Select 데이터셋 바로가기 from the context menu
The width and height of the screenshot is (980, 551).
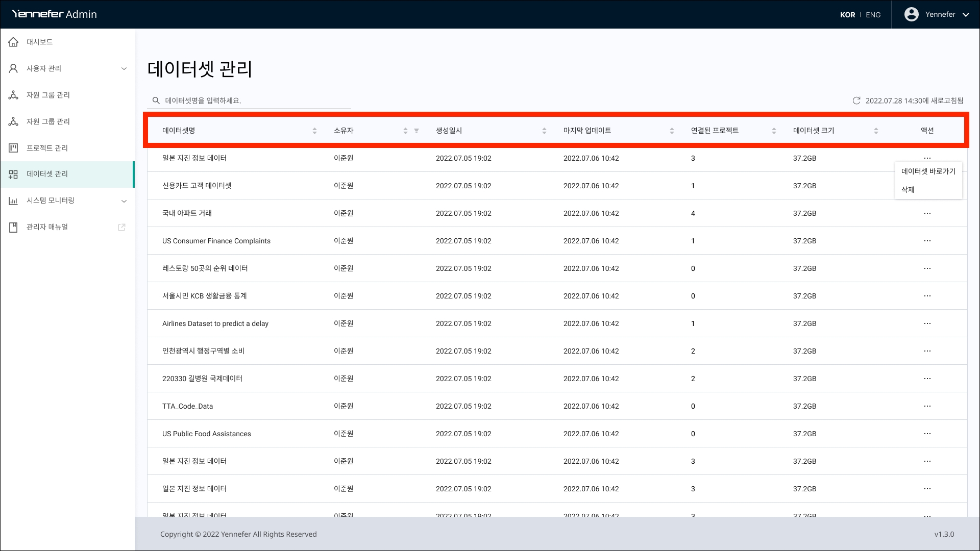928,171
